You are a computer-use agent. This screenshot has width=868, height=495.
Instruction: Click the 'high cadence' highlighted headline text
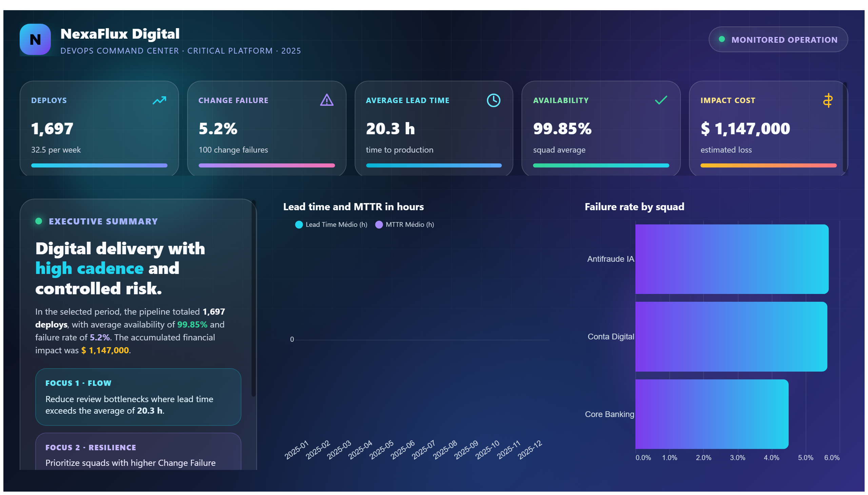(x=90, y=269)
